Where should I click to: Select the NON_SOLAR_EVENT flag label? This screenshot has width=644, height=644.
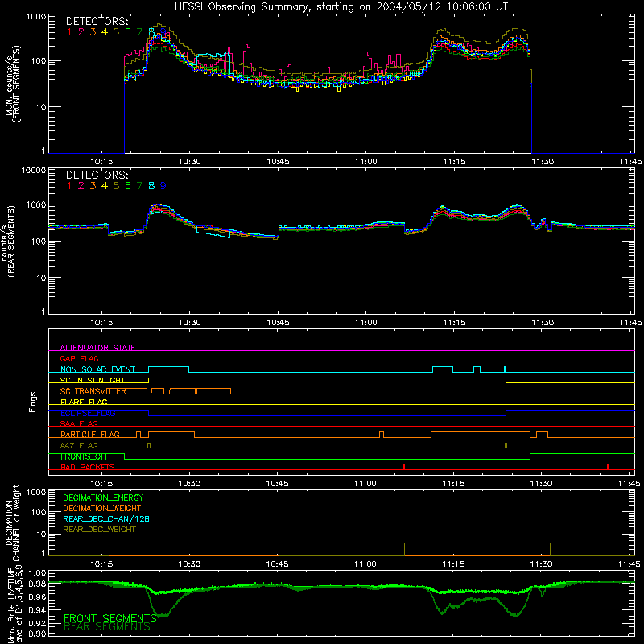97,369
